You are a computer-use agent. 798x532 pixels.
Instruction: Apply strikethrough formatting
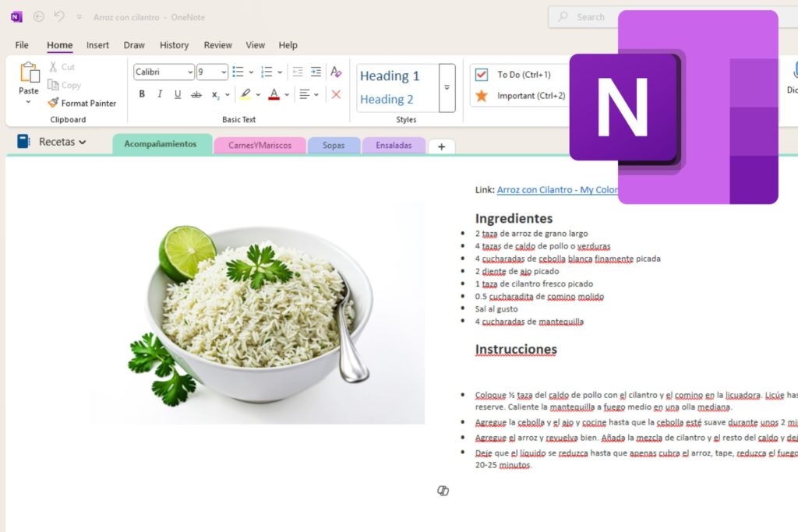pyautogui.click(x=197, y=94)
